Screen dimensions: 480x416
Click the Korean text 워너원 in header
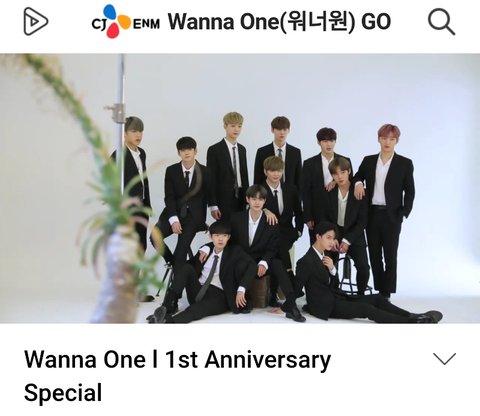point(317,22)
